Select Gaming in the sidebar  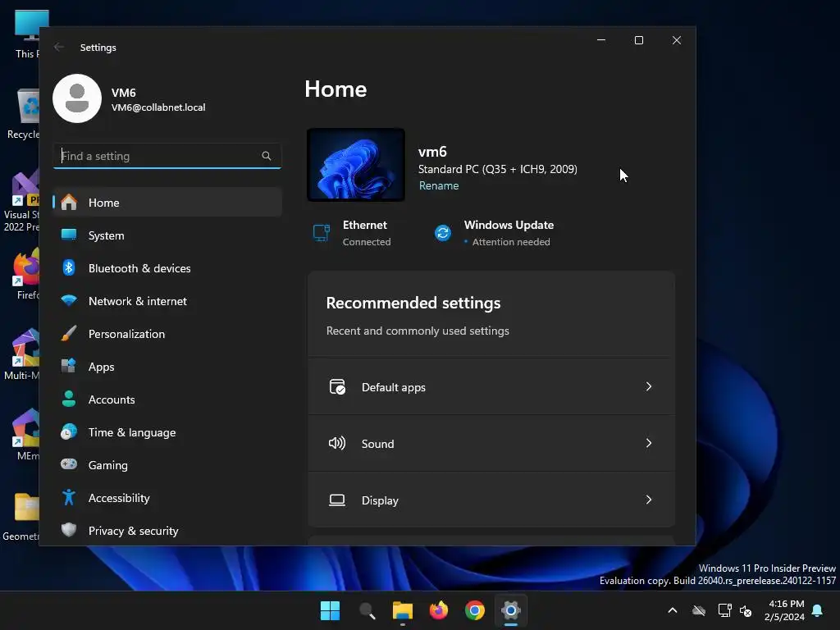167,465
